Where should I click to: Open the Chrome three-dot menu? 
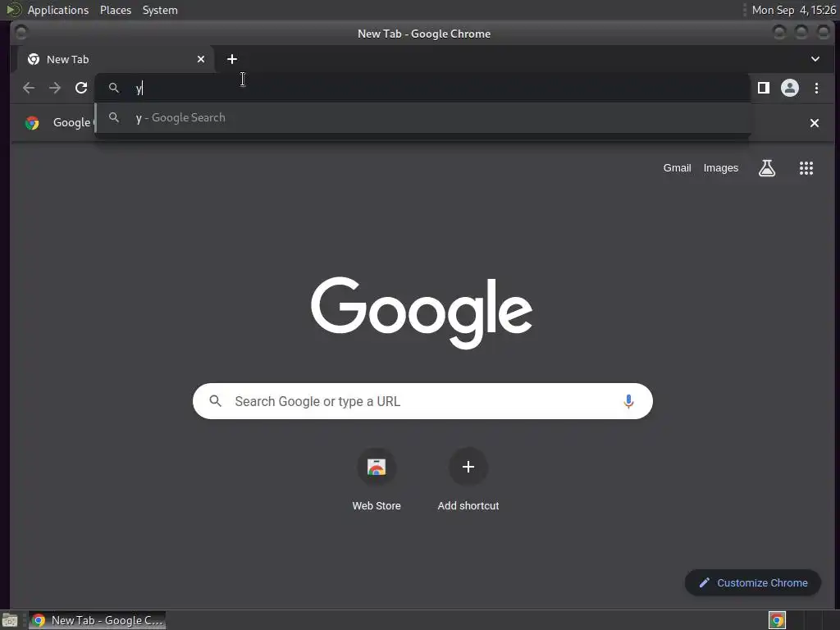click(x=816, y=88)
